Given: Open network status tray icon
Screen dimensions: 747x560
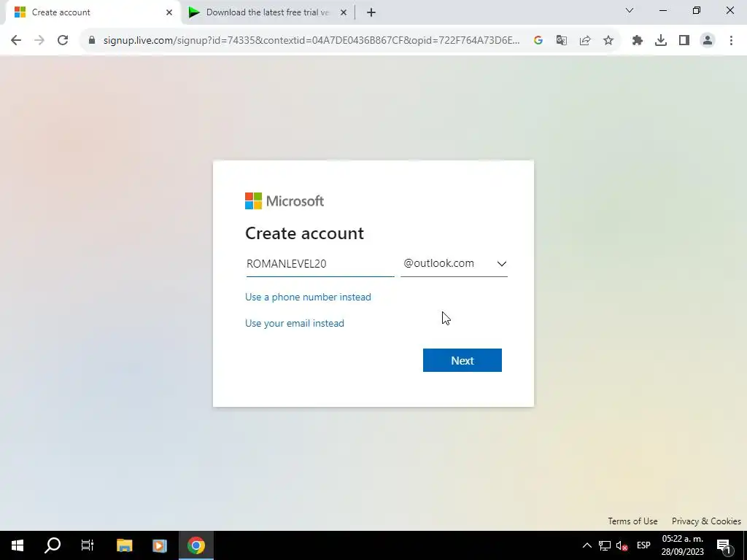Looking at the screenshot, I should click(x=605, y=545).
